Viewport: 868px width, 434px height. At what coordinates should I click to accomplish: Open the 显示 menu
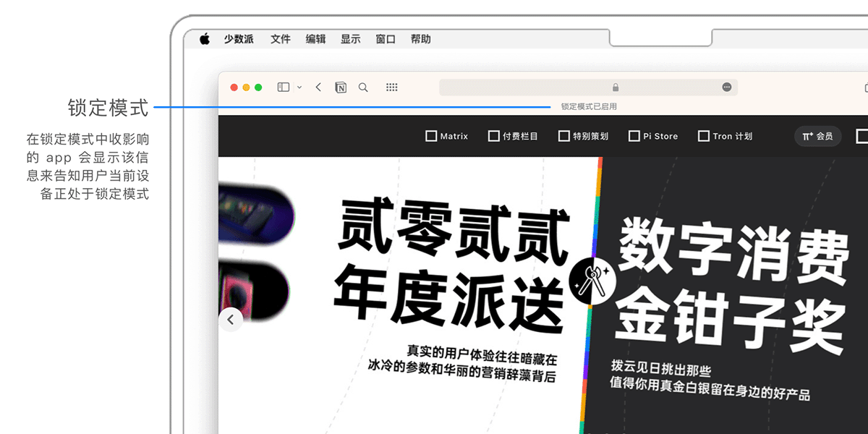pyautogui.click(x=351, y=39)
